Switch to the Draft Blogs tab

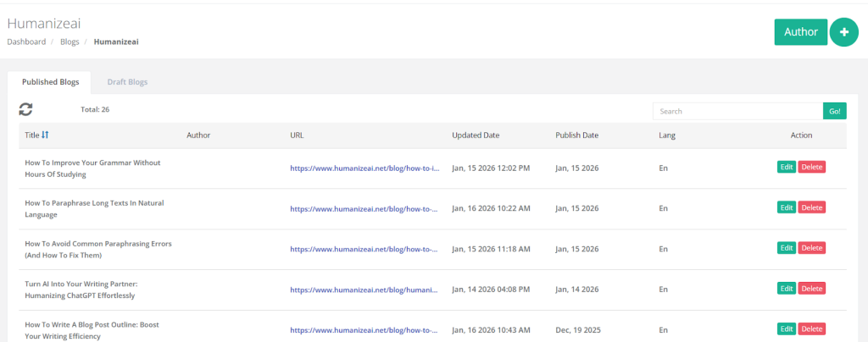pos(126,82)
